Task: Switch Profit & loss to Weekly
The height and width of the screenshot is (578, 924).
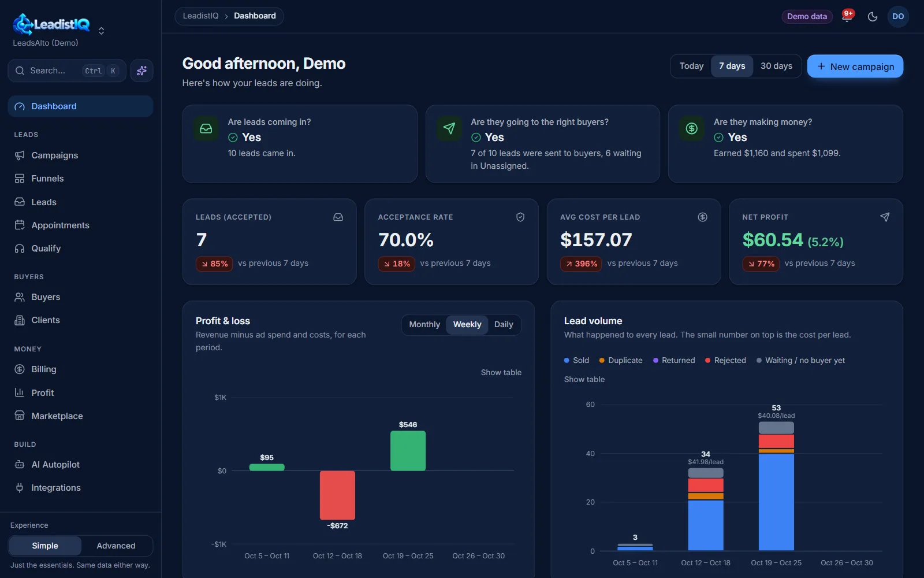Action: [x=467, y=324]
